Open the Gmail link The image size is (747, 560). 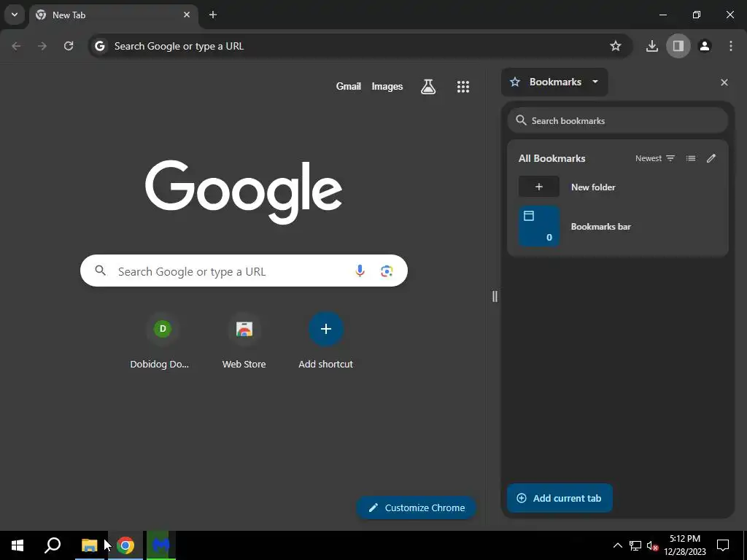tap(348, 86)
